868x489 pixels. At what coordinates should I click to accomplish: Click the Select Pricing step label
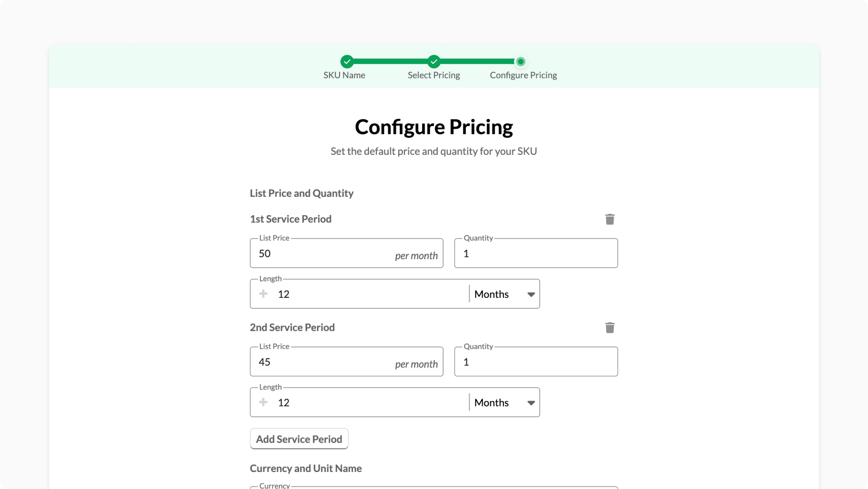pos(434,76)
